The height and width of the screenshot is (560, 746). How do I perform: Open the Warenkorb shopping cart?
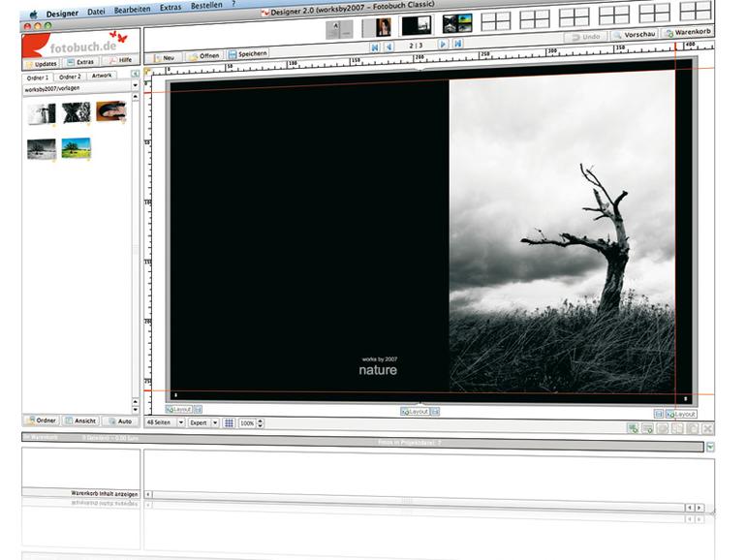click(688, 32)
